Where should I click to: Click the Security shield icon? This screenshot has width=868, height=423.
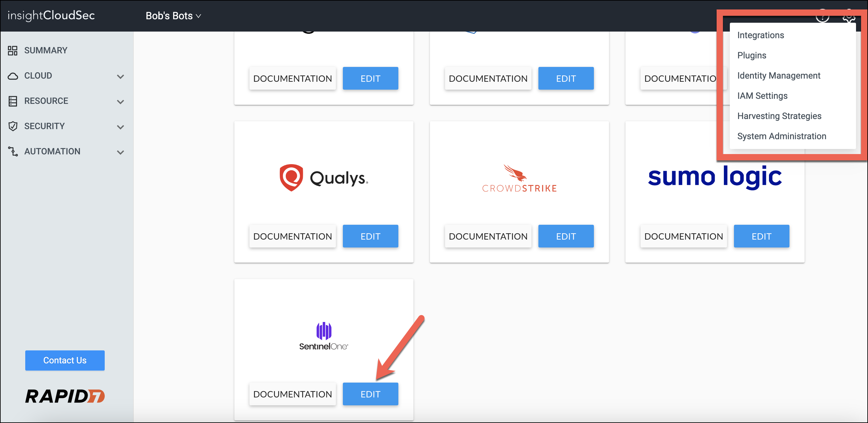click(x=13, y=126)
